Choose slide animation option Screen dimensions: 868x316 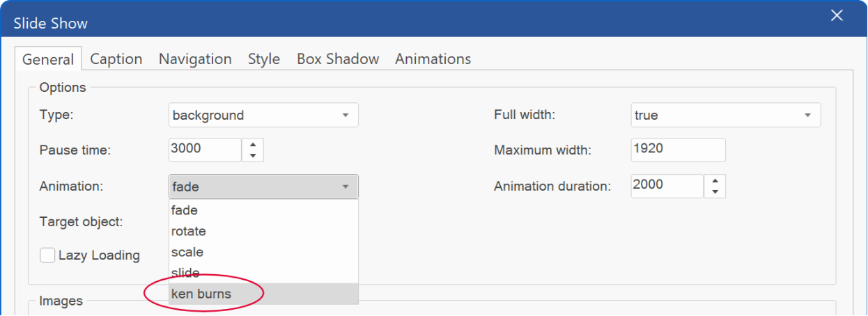coord(264,273)
